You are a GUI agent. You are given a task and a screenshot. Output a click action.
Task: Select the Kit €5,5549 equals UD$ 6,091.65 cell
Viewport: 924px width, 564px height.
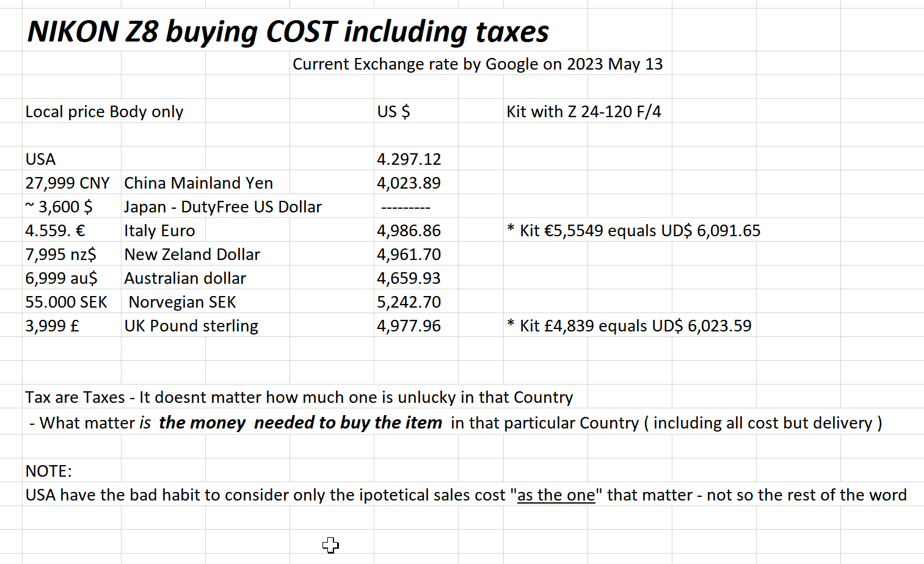[634, 231]
